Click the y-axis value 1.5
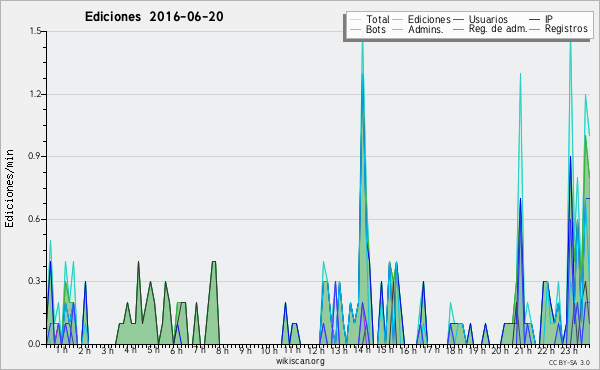600x370 pixels. [x=35, y=31]
